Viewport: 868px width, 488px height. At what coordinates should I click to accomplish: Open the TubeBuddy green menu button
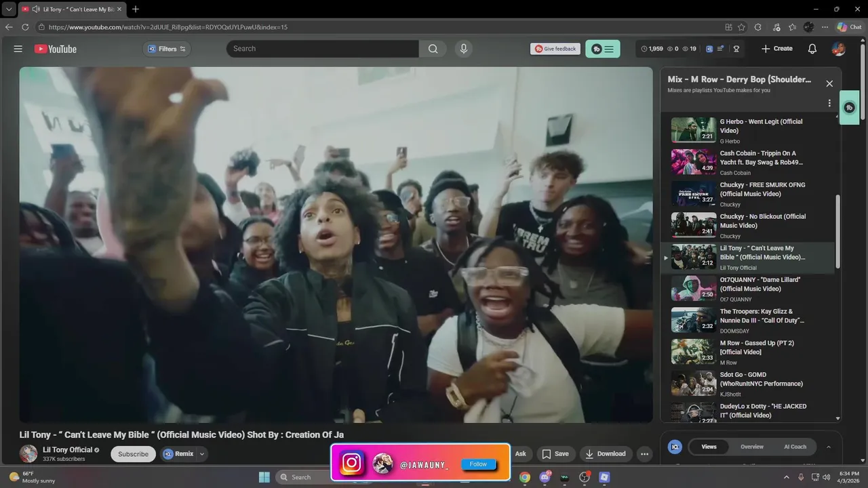tap(602, 49)
